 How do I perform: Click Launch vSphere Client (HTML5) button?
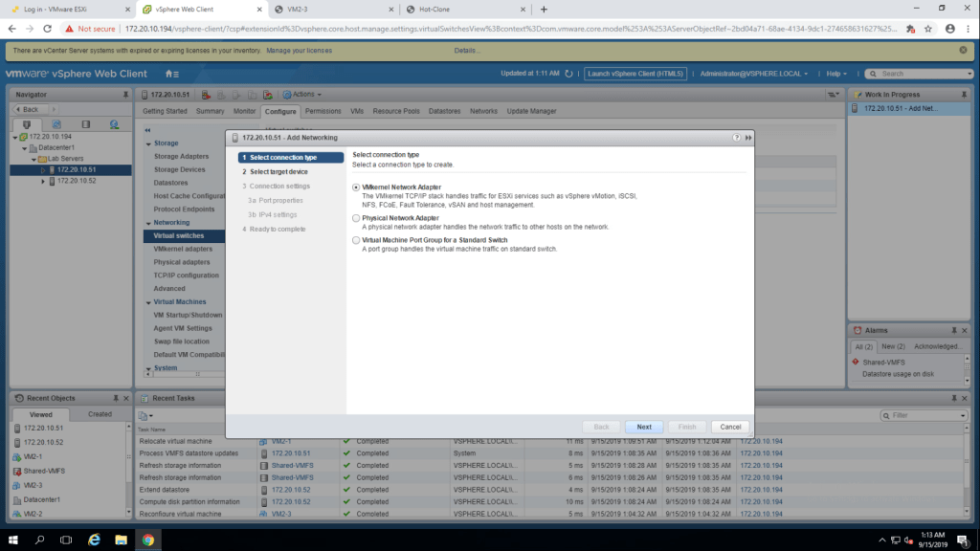pyautogui.click(x=635, y=74)
